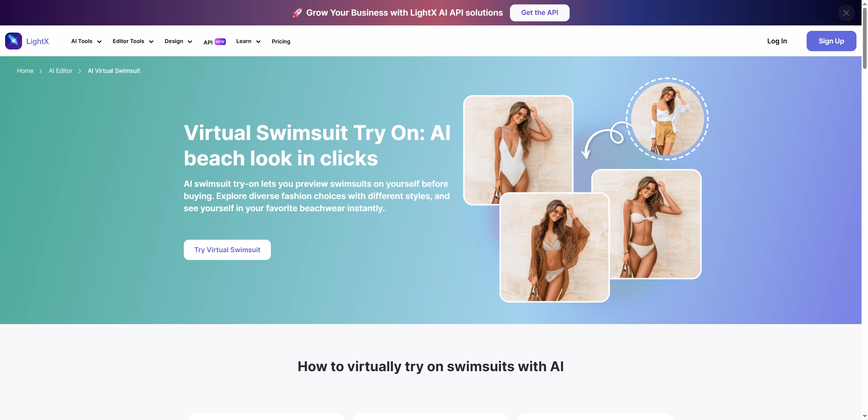868x420 pixels.
Task: Expand the Editor Tools dropdown
Action: [x=133, y=41]
